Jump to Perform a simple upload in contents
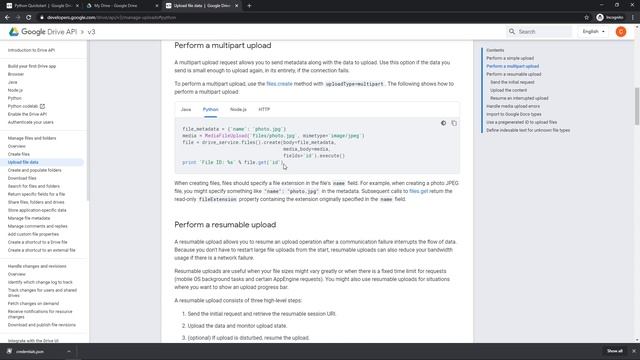Viewport: 640px width, 360px height. (x=510, y=58)
